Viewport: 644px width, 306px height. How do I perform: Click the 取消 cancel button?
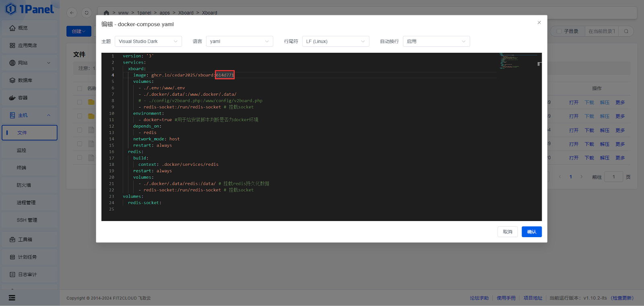(x=507, y=232)
